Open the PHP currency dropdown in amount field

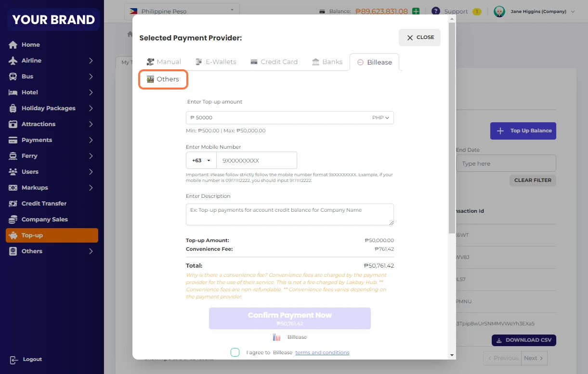click(381, 117)
